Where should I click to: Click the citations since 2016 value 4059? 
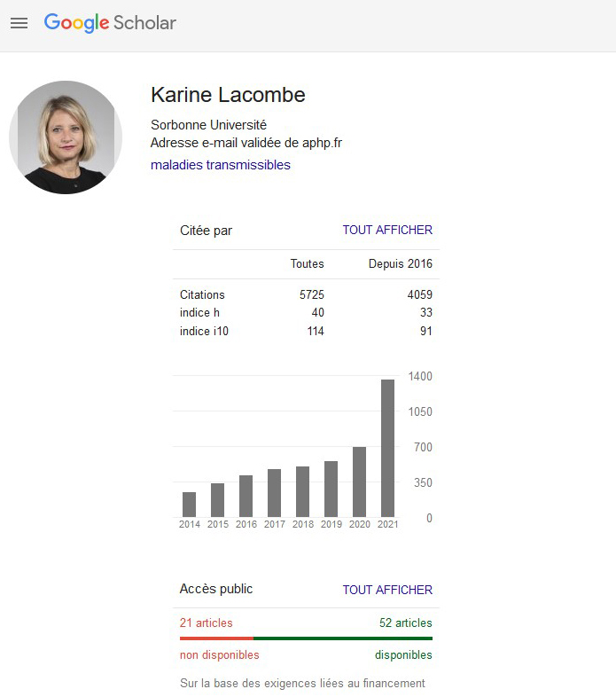(x=419, y=294)
